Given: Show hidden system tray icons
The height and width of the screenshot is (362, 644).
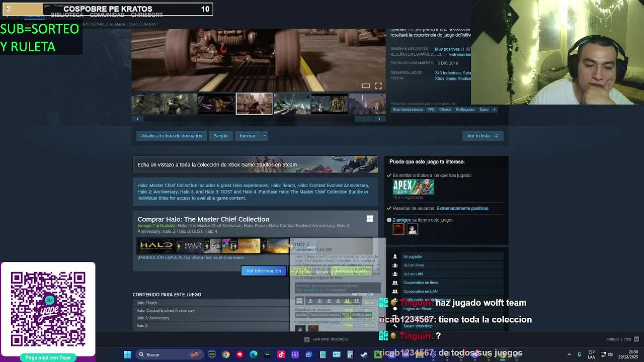Looking at the screenshot, I should 569,355.
